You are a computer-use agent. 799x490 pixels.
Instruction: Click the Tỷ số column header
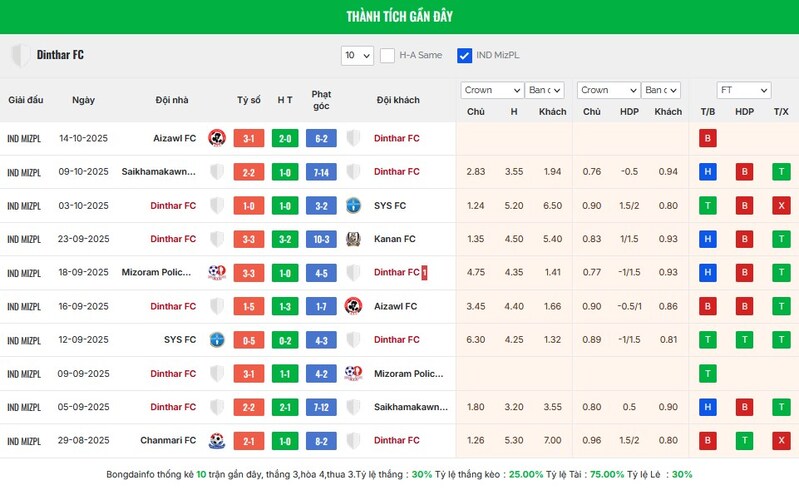click(249, 100)
